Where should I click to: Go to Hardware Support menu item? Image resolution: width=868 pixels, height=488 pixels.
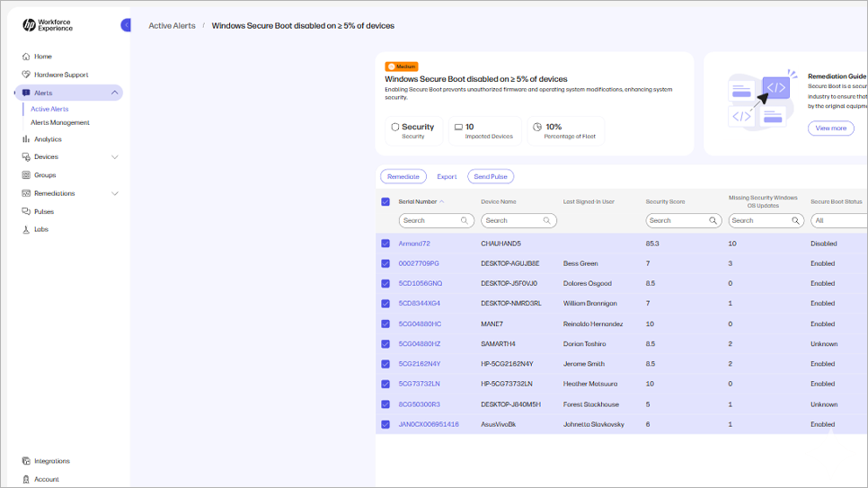(x=61, y=75)
